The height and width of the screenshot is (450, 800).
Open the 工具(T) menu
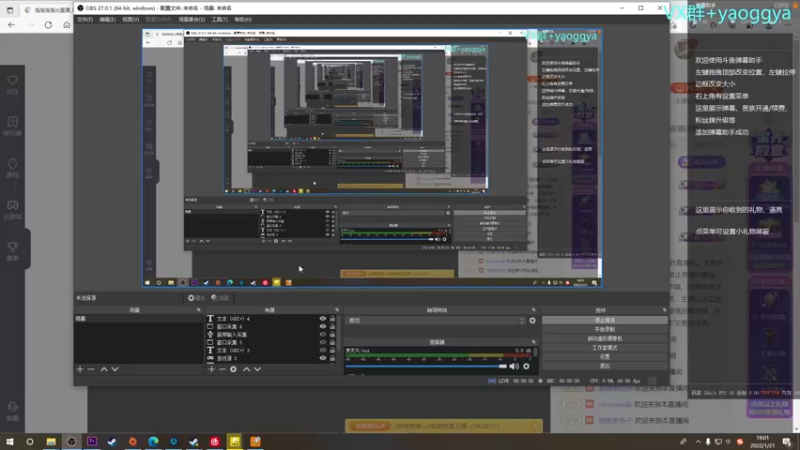pos(220,19)
